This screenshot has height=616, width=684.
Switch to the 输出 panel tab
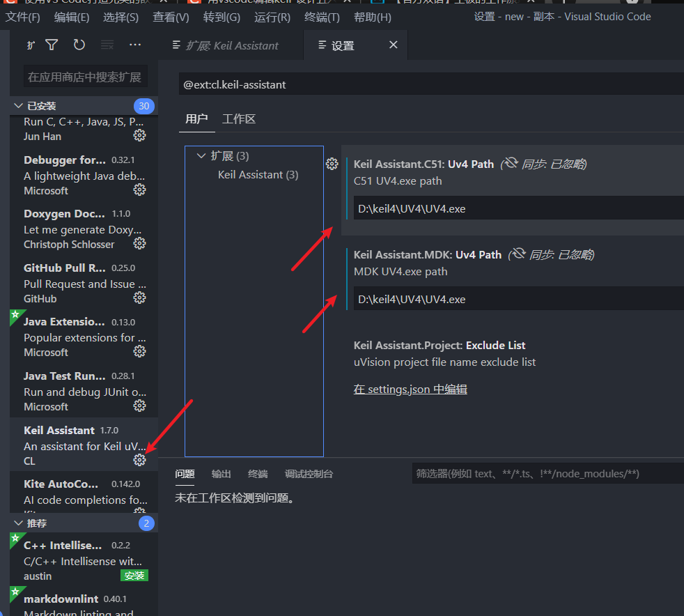[221, 475]
